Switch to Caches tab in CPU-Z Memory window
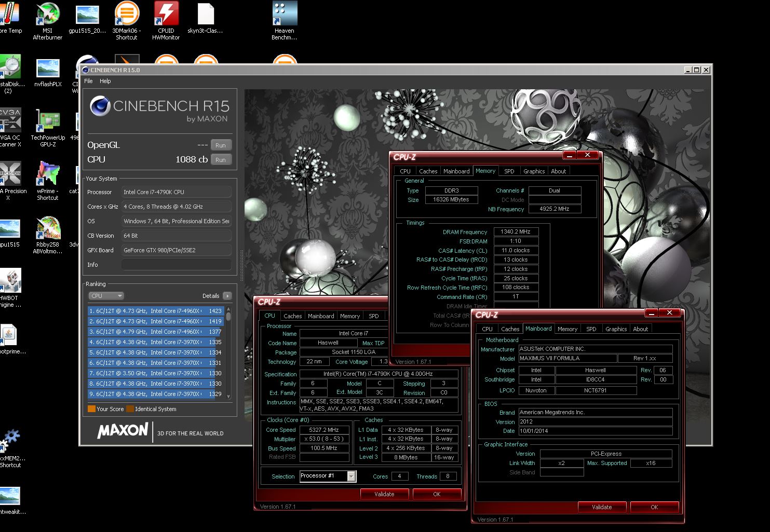The width and height of the screenshot is (770, 532). tap(428, 171)
